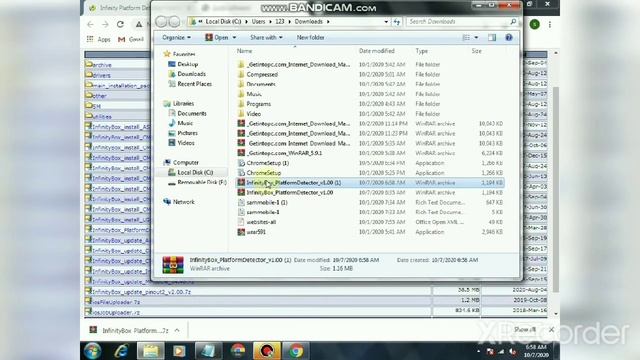640x360 pixels.
Task: Select the ChromeSetup (1) application
Action: [267, 163]
